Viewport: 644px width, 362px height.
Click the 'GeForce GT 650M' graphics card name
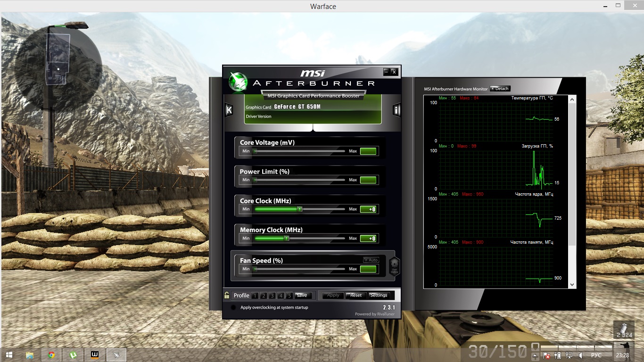point(297,107)
